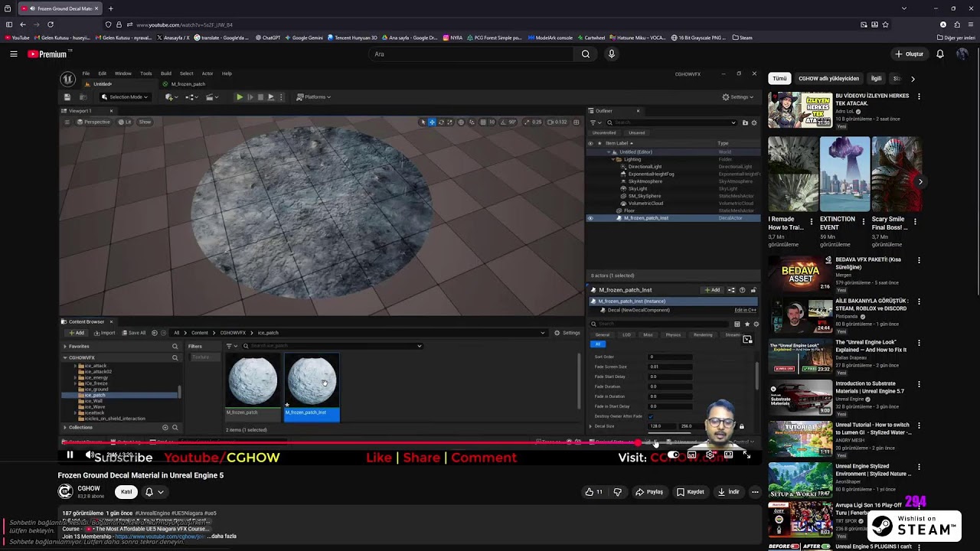Click the Paylaş share button
The height and width of the screenshot is (551, 980).
(649, 492)
